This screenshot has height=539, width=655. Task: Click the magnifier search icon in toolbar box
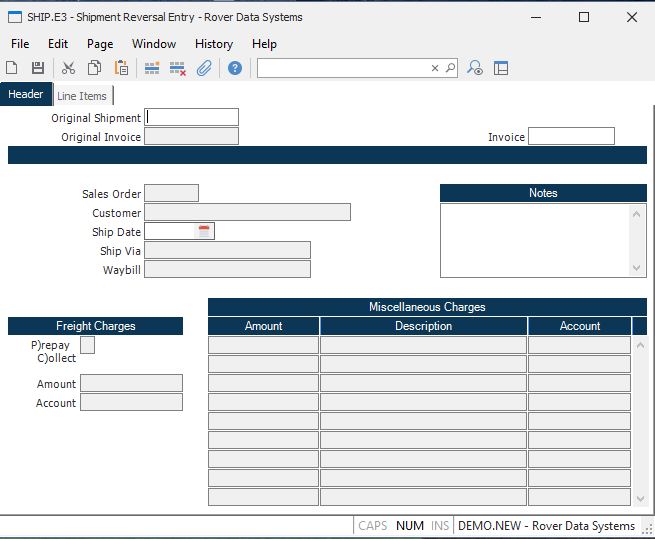tap(450, 68)
